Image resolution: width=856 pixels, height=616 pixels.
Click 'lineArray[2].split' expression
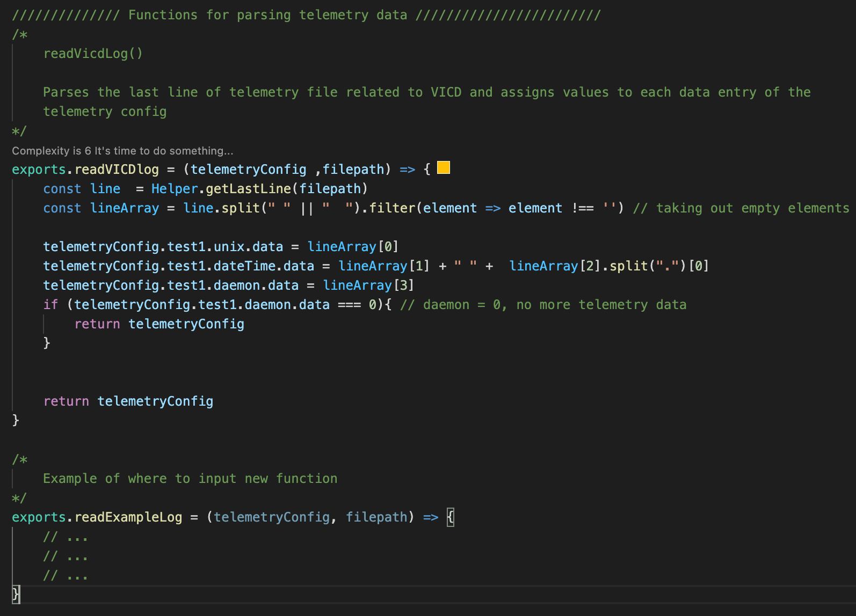point(578,266)
